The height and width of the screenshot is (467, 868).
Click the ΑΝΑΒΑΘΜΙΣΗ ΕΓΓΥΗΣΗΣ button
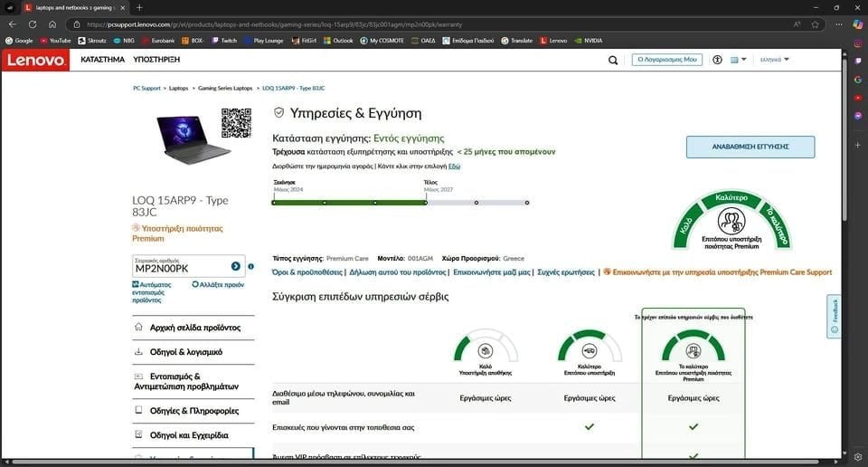pyautogui.click(x=750, y=147)
